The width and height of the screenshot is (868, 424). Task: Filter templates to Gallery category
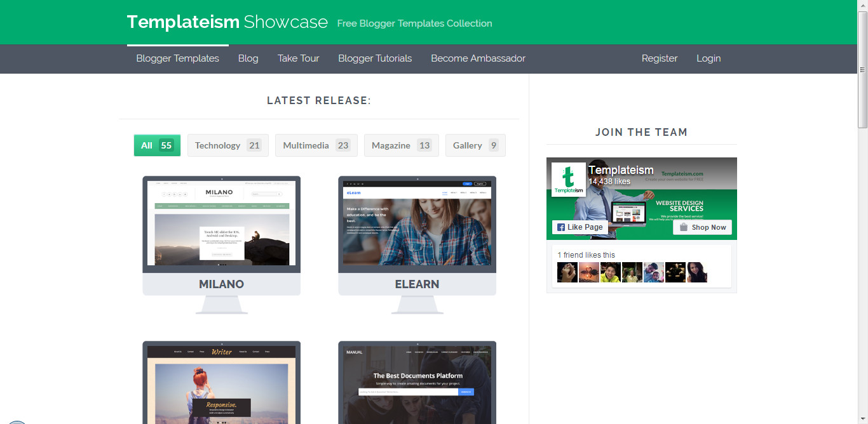475,145
